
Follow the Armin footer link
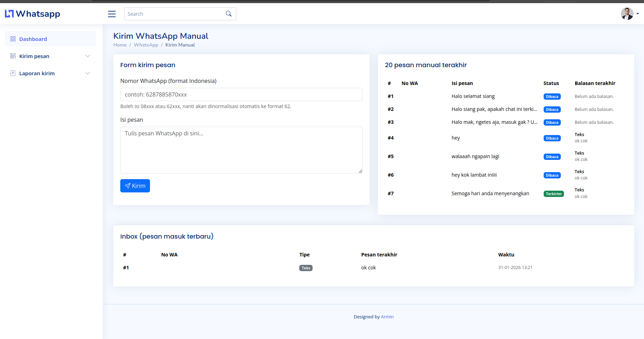(x=387, y=317)
